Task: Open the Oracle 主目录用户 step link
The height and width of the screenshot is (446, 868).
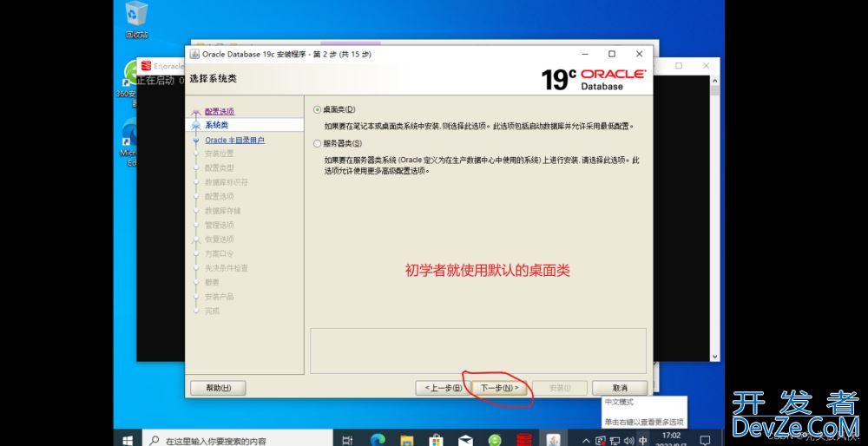Action: pos(234,140)
